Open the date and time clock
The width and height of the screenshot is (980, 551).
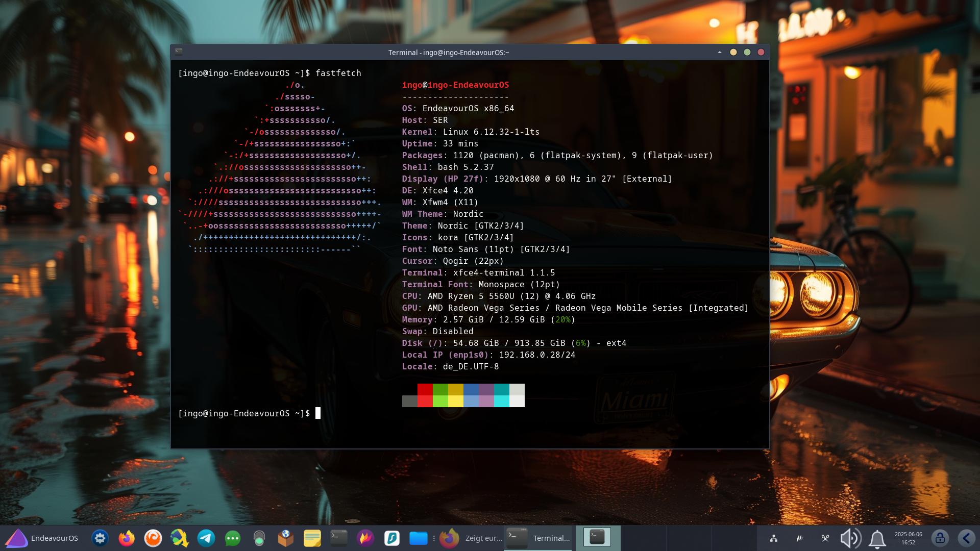click(908, 538)
